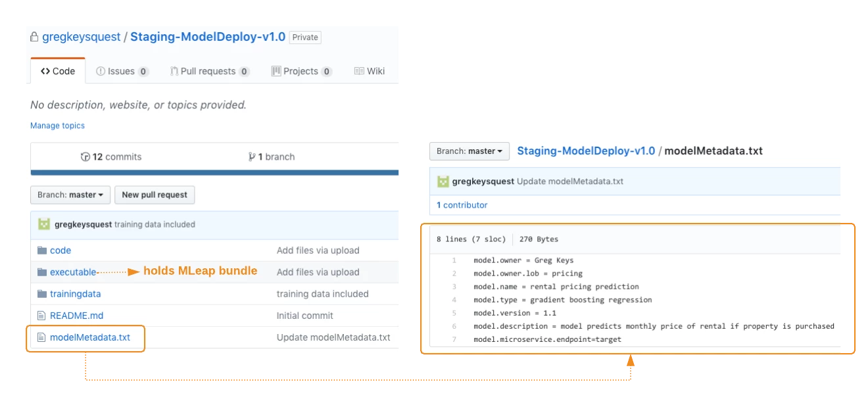This screenshot has width=868, height=407.
Task: Open 'Update modelMetadata.txt' commit in file list
Action: [x=333, y=337]
